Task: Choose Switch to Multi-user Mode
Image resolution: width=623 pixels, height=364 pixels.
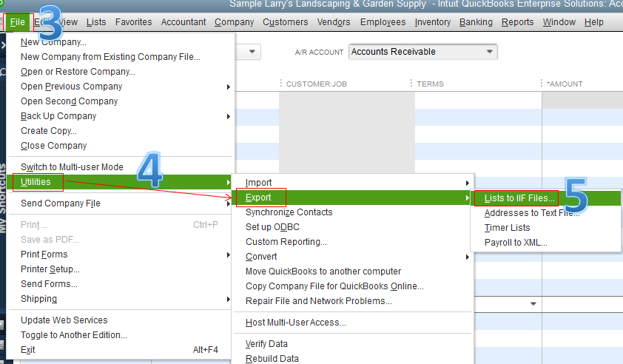Action: (x=72, y=167)
